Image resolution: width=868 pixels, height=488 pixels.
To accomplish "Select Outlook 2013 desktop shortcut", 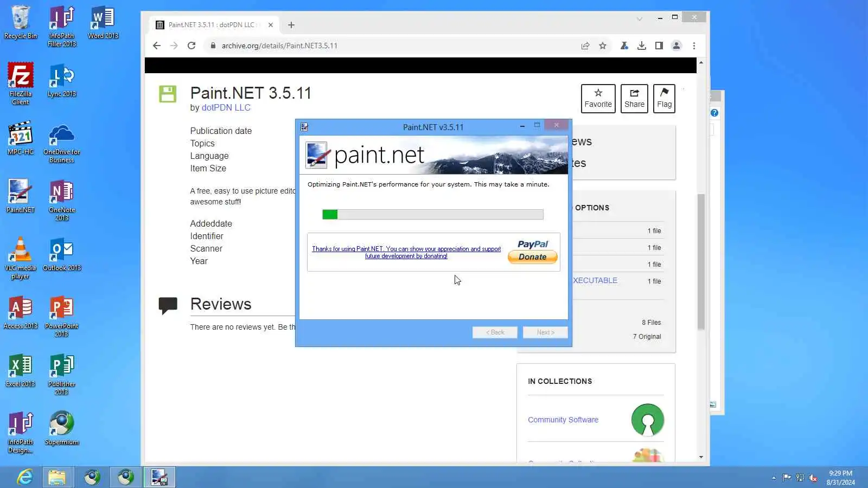I will coord(62,255).
